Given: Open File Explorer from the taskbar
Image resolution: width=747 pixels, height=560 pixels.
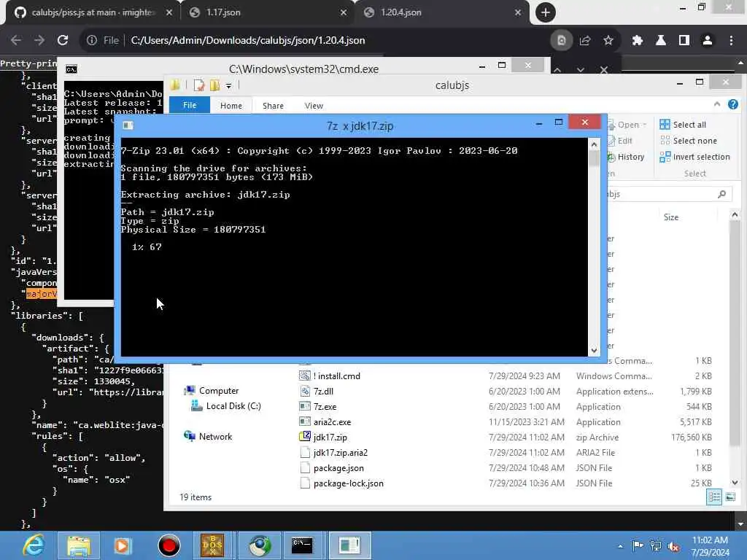Looking at the screenshot, I should coord(79,545).
